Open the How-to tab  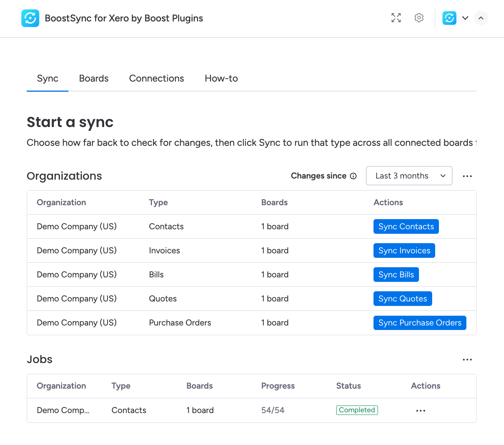pos(221,79)
